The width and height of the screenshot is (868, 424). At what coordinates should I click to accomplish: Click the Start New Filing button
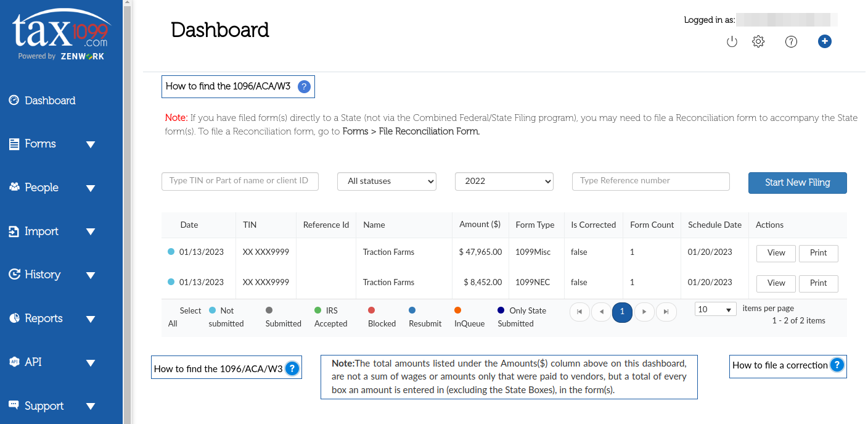[797, 183]
